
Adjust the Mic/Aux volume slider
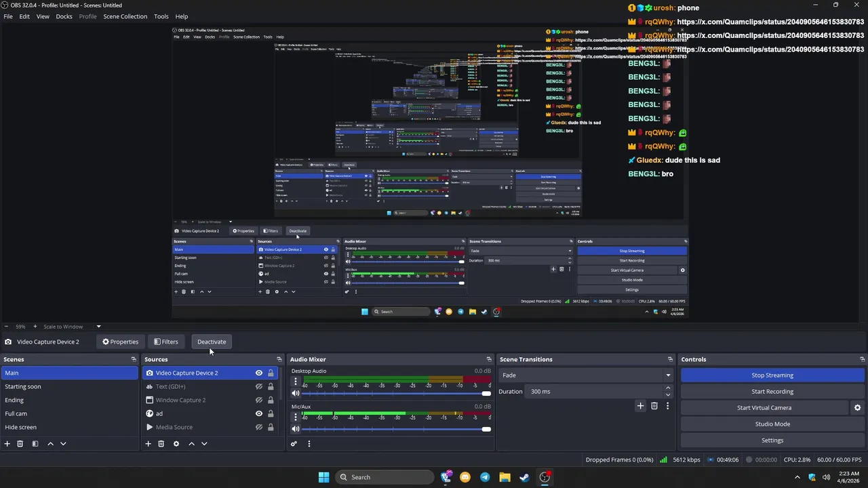tap(397, 428)
